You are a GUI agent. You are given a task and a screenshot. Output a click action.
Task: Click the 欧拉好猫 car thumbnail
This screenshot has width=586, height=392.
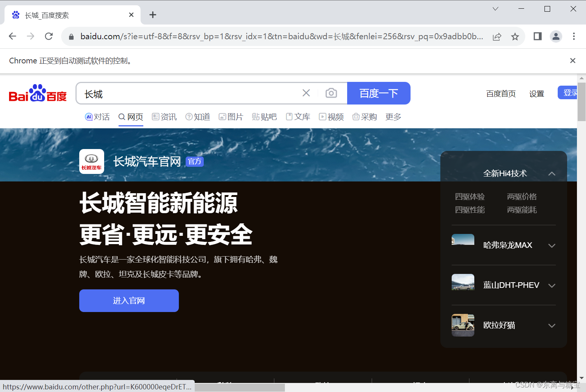tap(463, 325)
